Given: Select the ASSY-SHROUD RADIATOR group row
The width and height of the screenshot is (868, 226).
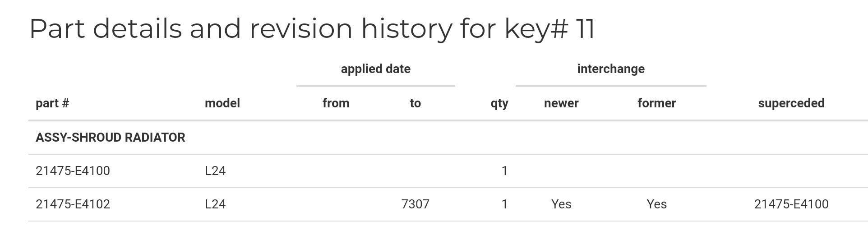Looking at the screenshot, I should click(448, 138).
